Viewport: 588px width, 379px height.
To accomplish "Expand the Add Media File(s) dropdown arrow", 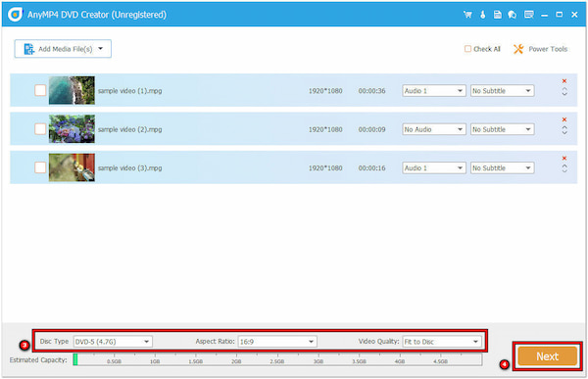I will [101, 48].
